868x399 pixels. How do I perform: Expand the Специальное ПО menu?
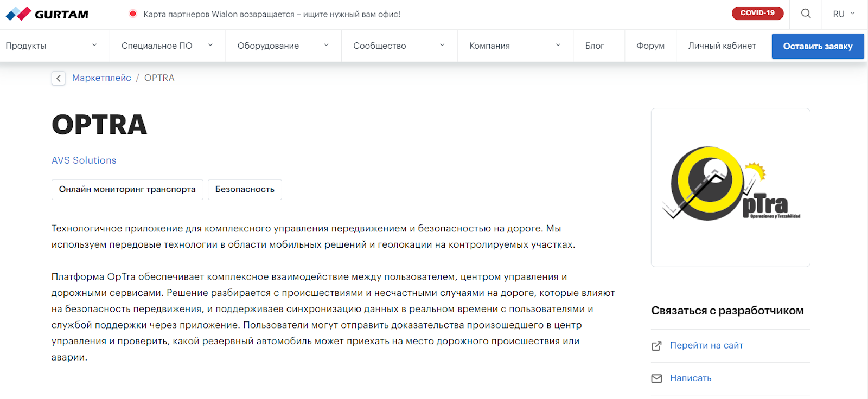point(167,46)
